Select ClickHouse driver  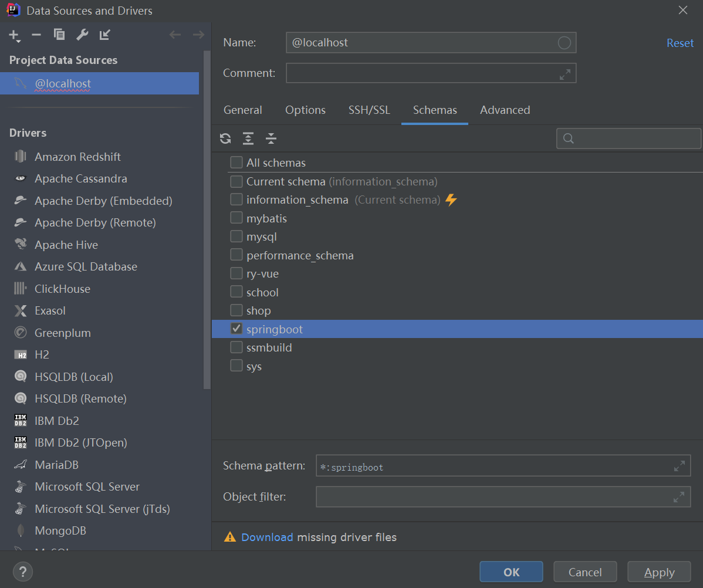[62, 289]
